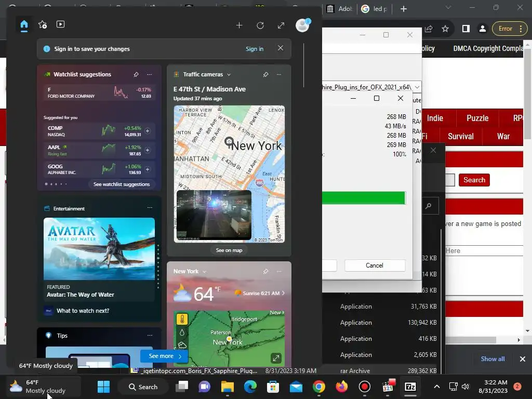
Task: Add a widget with the plus icon
Action: 239,25
